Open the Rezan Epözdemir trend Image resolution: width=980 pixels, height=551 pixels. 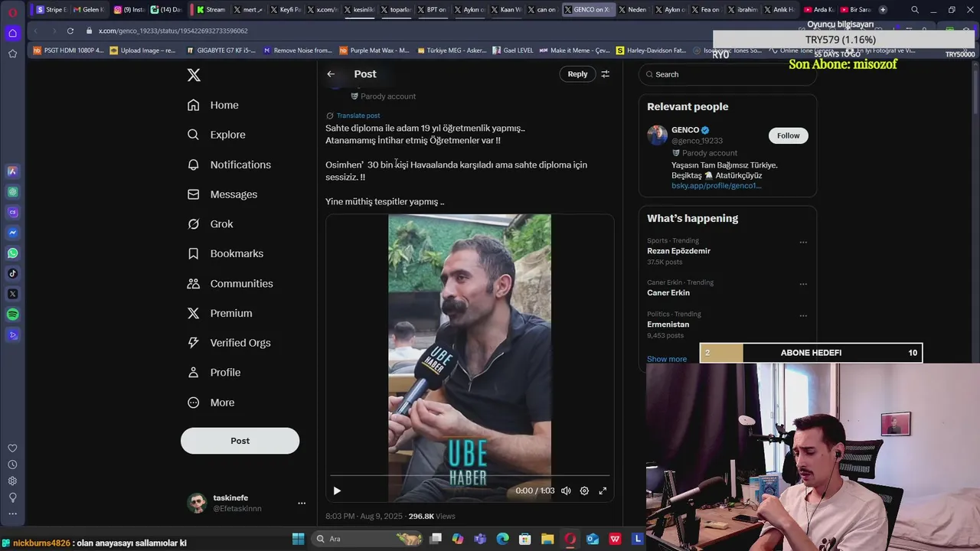[678, 251]
